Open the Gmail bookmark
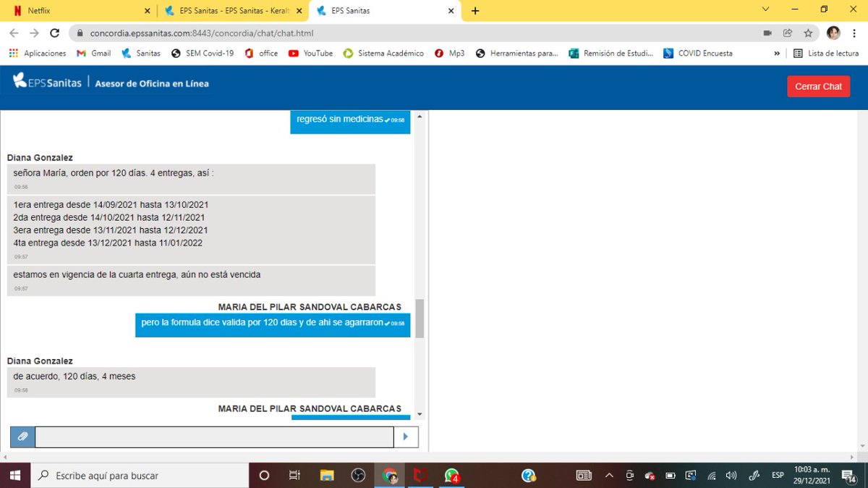Image resolution: width=868 pixels, height=488 pixels. tap(94, 53)
